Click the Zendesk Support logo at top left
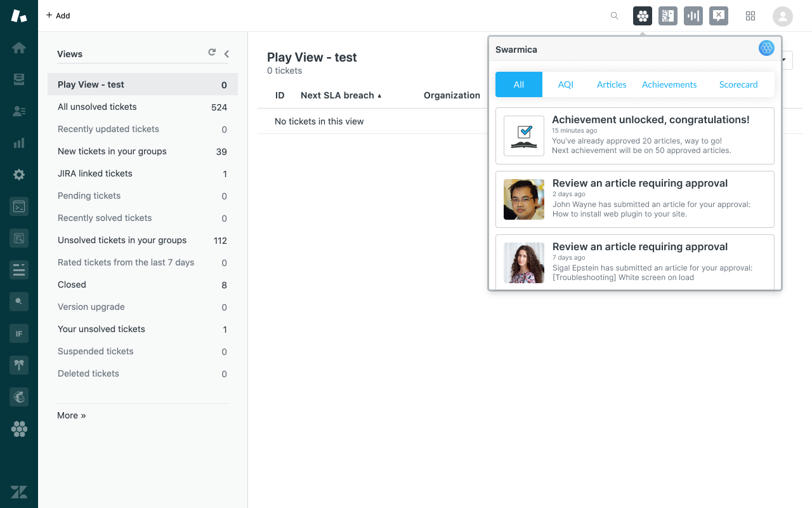 click(19, 16)
